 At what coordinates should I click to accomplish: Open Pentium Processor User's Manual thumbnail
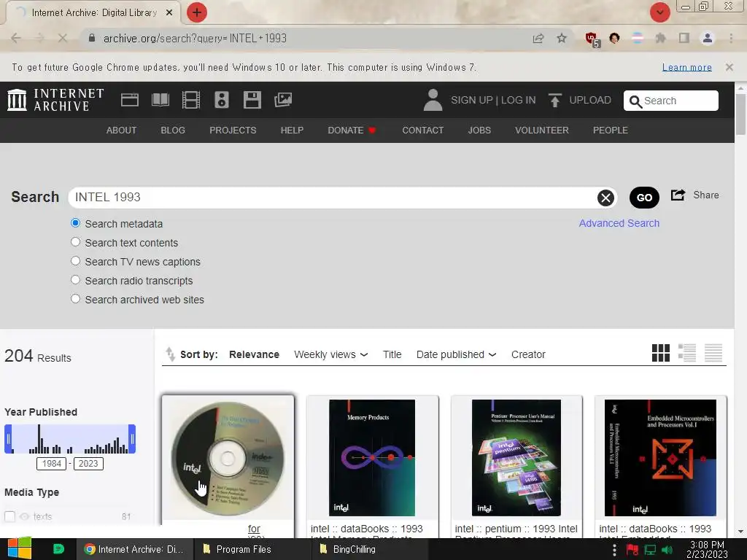pos(516,458)
